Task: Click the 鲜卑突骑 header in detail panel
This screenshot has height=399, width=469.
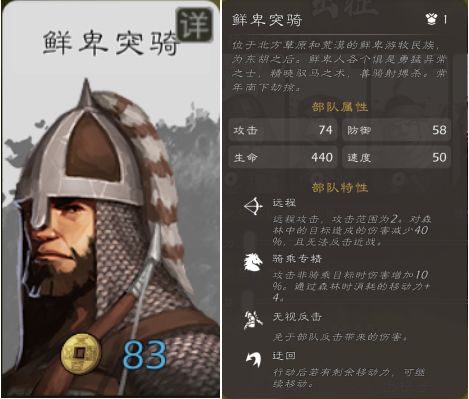Action: (x=267, y=20)
